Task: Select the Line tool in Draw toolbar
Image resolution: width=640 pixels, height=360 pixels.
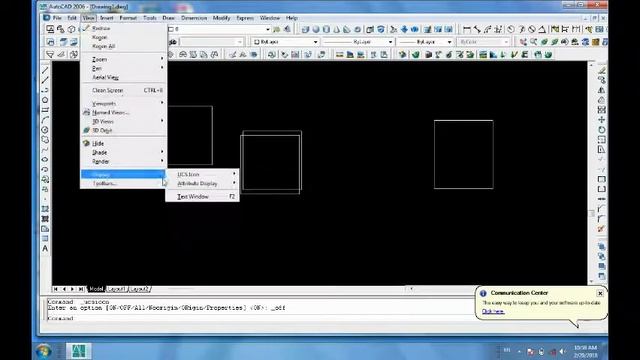Action: pos(45,70)
